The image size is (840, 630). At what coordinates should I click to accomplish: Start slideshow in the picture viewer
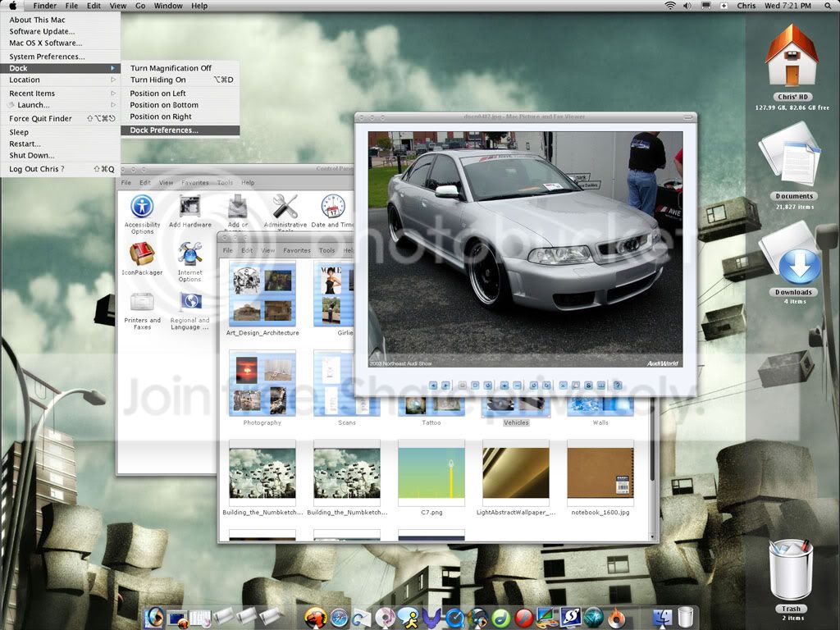[487, 386]
